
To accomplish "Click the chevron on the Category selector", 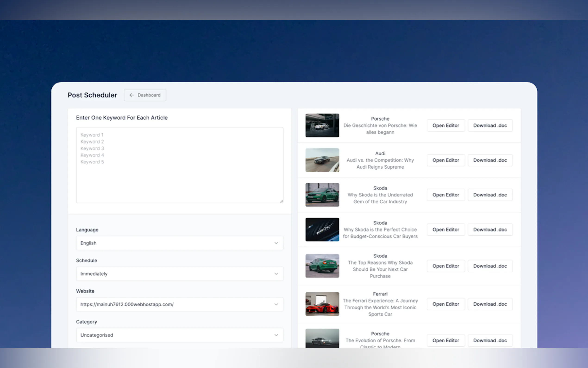I will click(x=276, y=335).
